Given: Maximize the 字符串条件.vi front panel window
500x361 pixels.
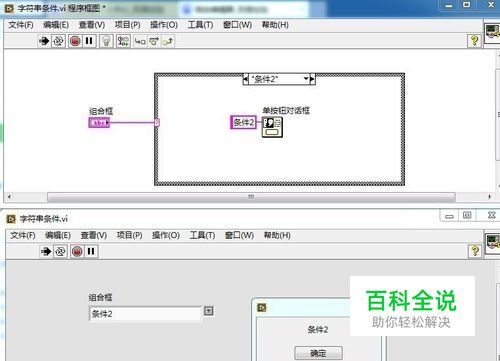Looking at the screenshot, I should point(467,215).
